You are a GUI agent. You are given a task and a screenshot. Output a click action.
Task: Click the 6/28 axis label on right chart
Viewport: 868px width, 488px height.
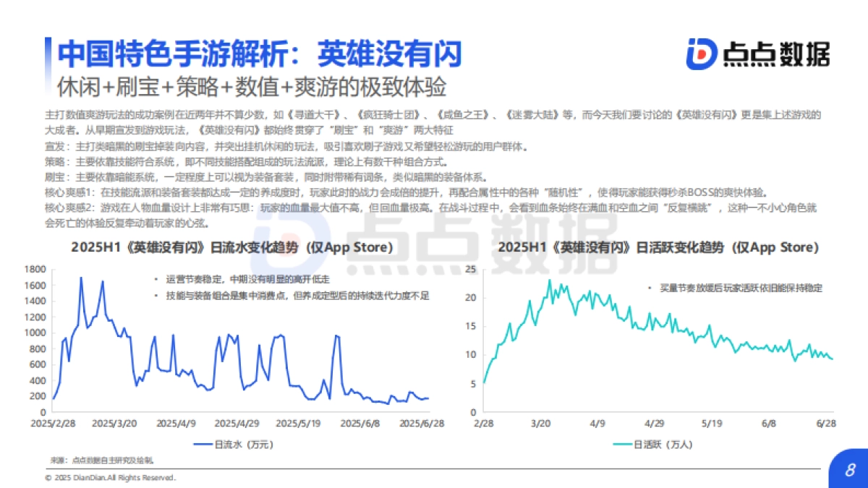pos(827,421)
